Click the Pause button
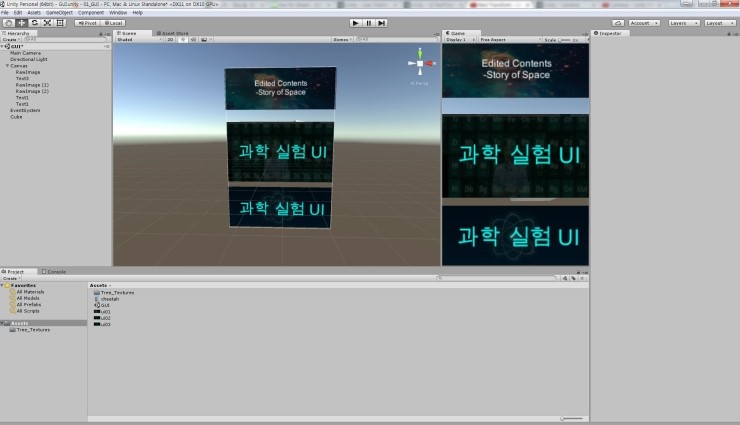Viewport: 740px width, 425px height. pyautogui.click(x=369, y=23)
